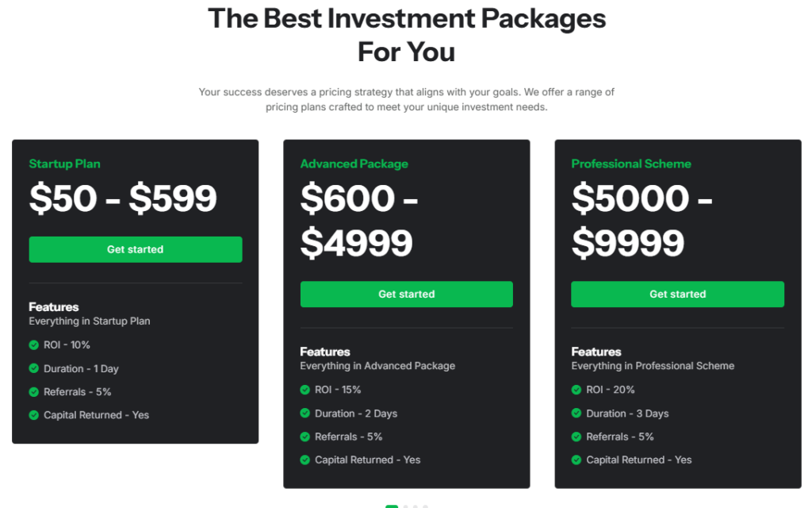
Task: Click the checkmark beside Duration - 3 Days
Action: pos(576,414)
